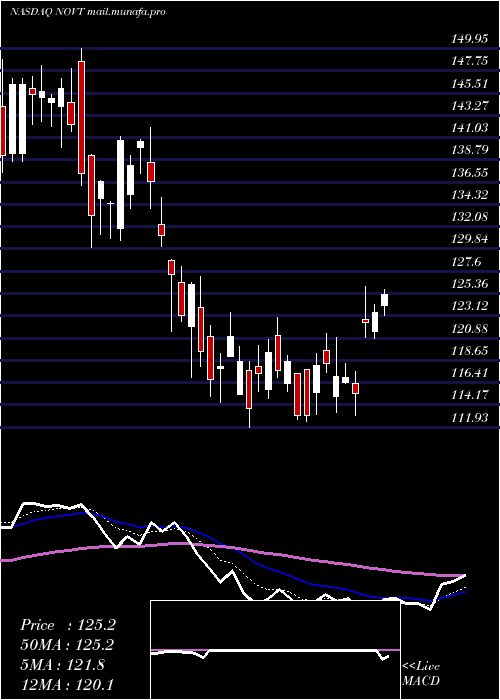Click the 118.65 price axis label
The image size is (500, 700).
(x=470, y=350)
